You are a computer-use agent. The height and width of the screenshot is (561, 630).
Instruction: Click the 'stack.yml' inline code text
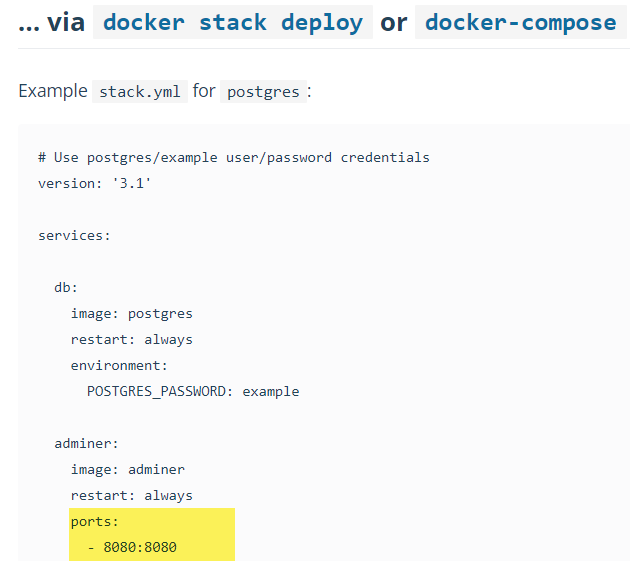tap(139, 92)
